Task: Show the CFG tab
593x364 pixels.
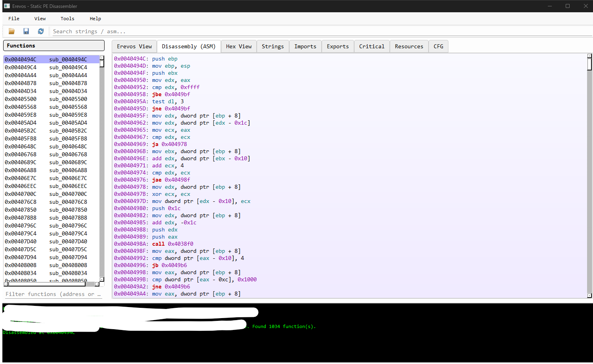Action: 439,46
